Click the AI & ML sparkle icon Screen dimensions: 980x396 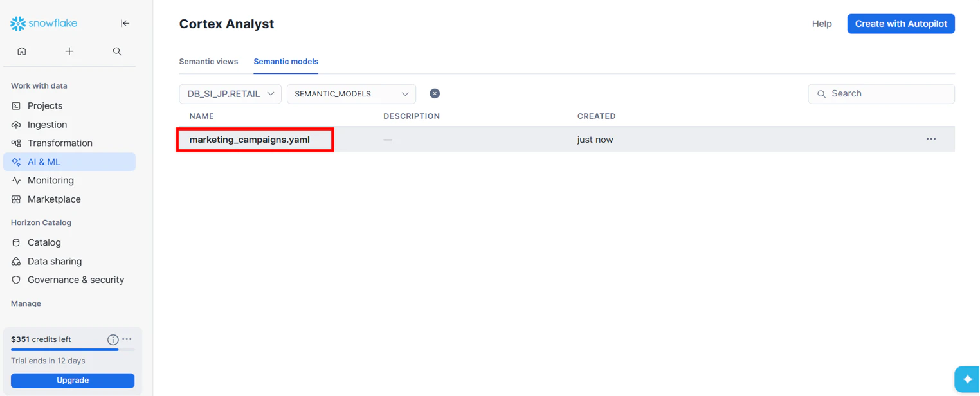[x=16, y=162]
